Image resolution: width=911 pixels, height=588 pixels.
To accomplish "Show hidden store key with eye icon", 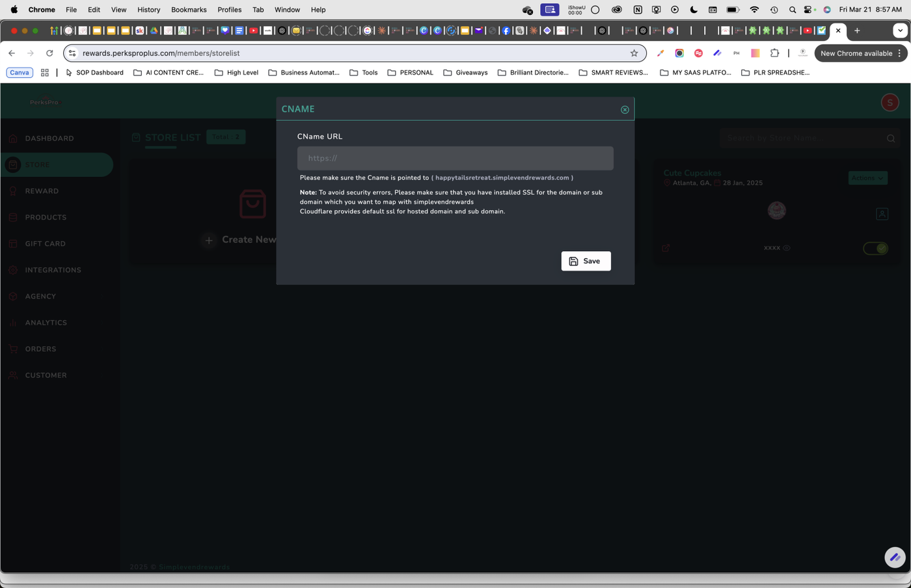I will click(x=787, y=248).
